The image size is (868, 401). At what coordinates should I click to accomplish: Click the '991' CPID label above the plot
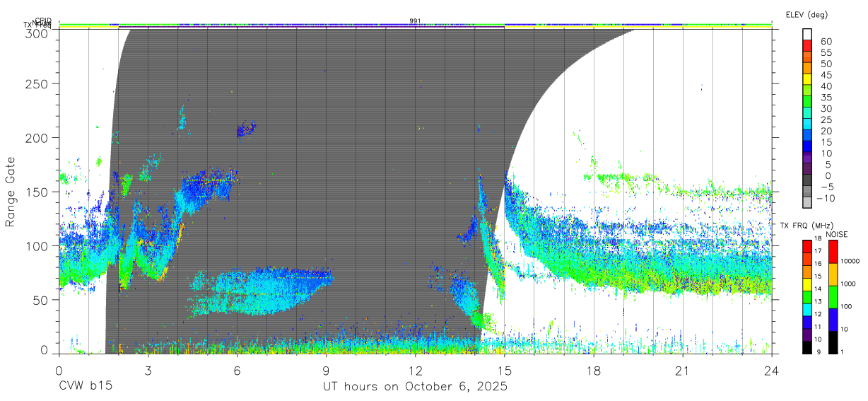pos(415,21)
